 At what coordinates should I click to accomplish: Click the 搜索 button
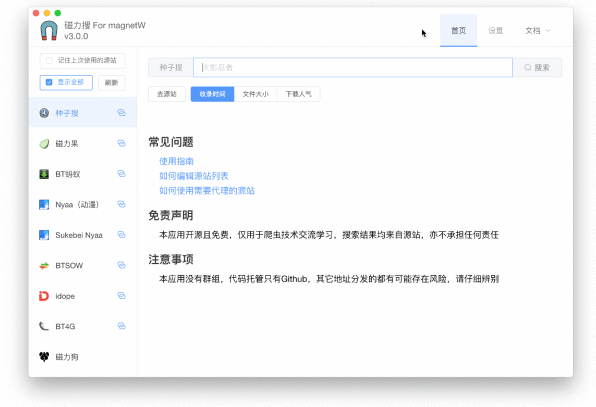[x=537, y=67]
